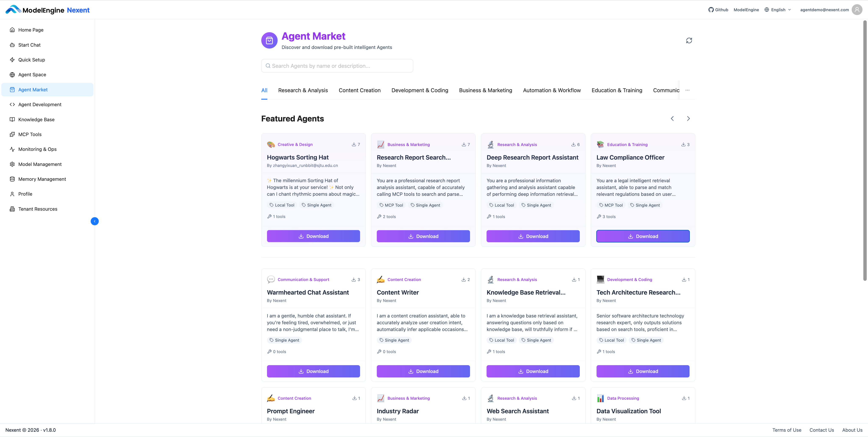Open the Knowledge Base section
Viewport: 868px width, 437px height.
pos(36,119)
